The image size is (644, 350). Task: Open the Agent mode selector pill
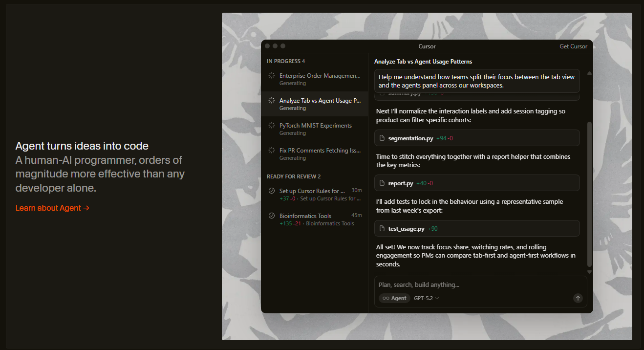(394, 298)
